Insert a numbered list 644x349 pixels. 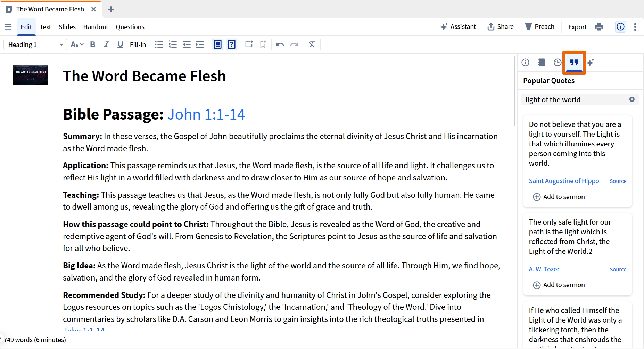173,44
